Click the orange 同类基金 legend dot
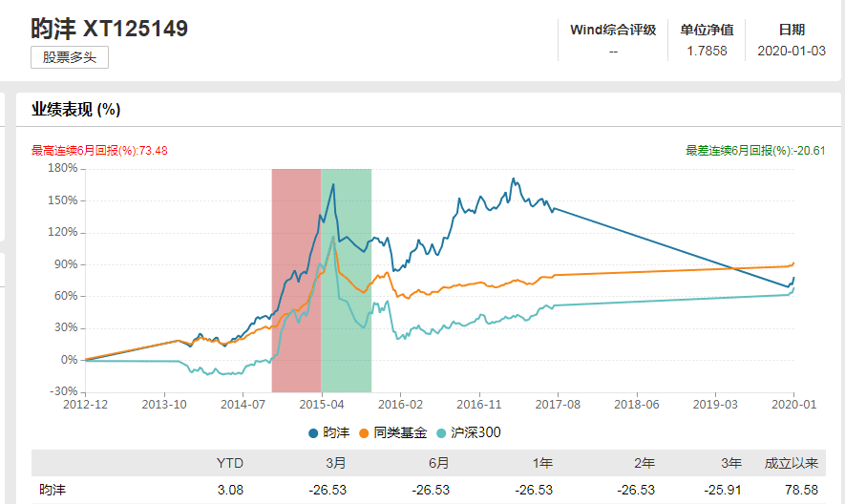This screenshot has height=504, width=845. pyautogui.click(x=365, y=432)
